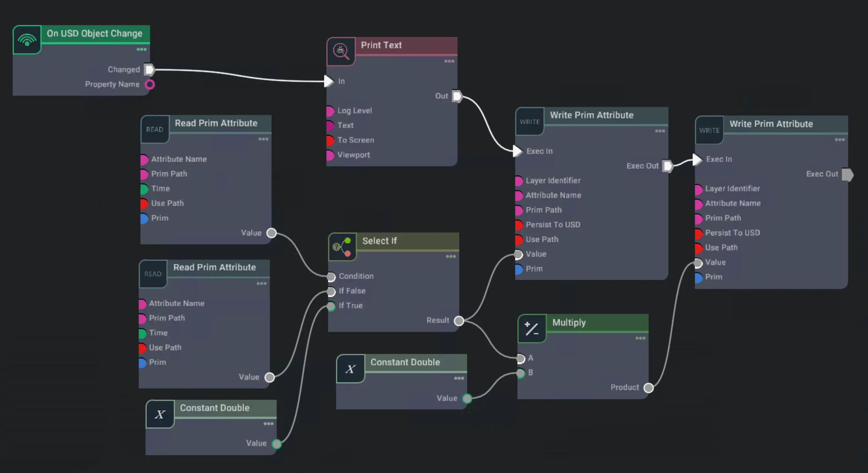
Task: Expand the ellipsis on the Select If node
Action: point(451,257)
